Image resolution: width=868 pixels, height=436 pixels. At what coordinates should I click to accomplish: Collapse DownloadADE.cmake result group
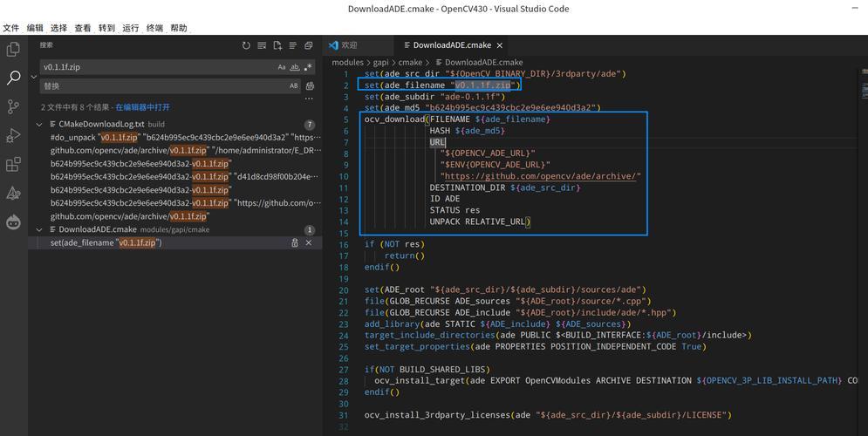click(x=38, y=229)
